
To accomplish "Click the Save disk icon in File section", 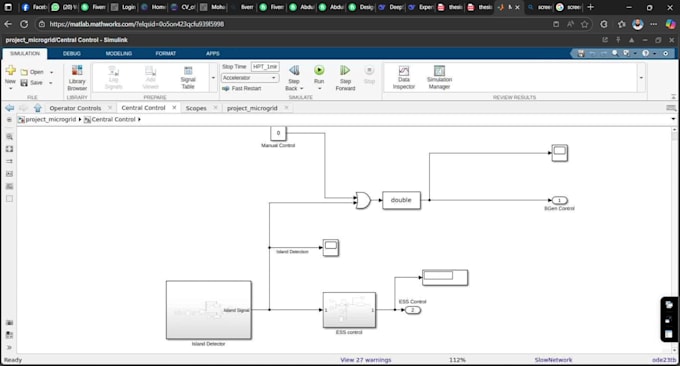I will [24, 83].
